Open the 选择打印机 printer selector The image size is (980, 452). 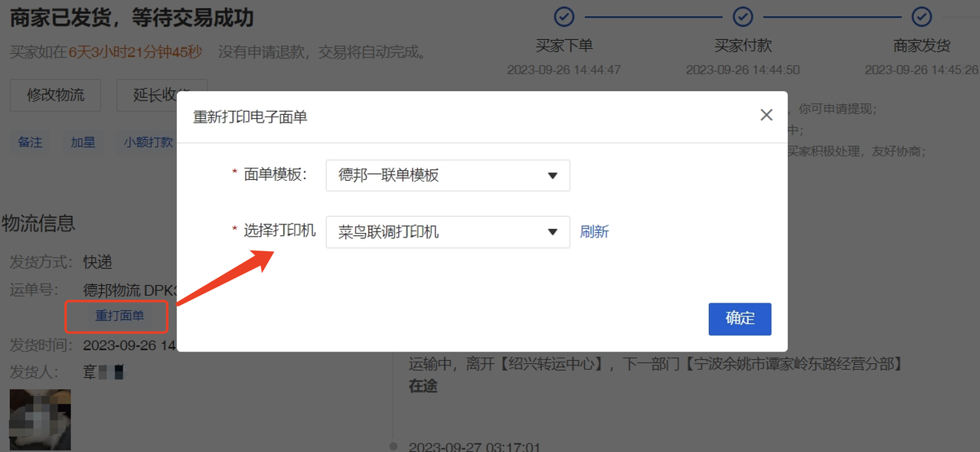(x=447, y=231)
